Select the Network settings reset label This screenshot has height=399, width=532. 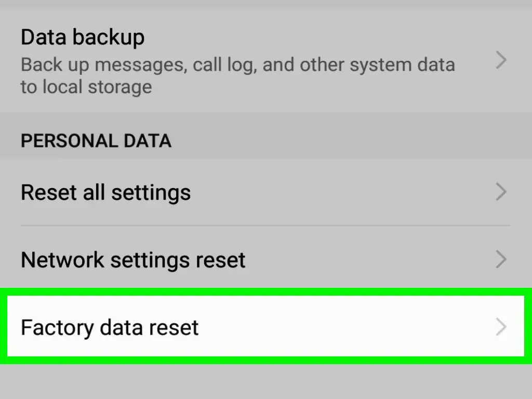[133, 260]
